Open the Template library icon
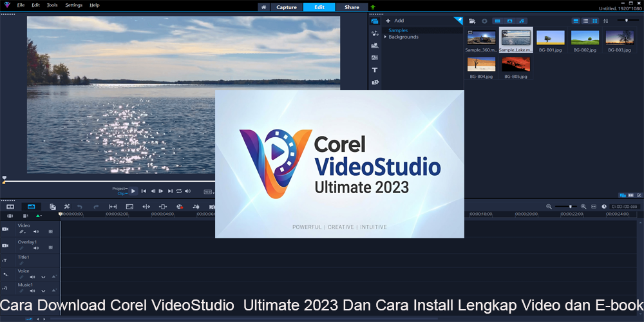 point(375,46)
